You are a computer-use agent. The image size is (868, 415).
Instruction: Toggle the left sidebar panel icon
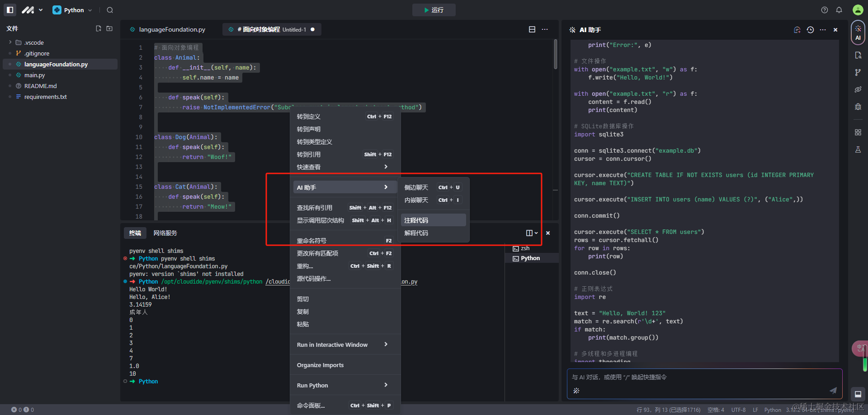tap(10, 9)
